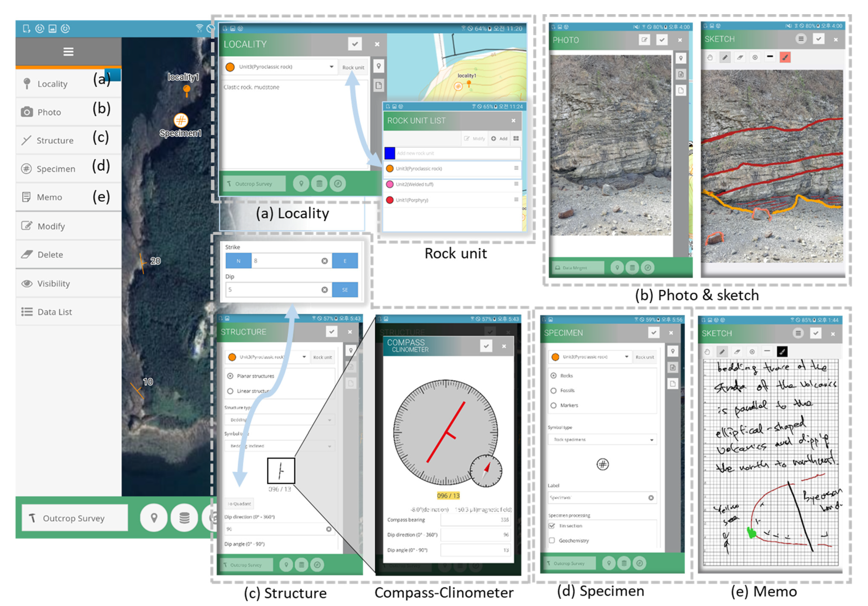
Task: Confirm Compass Clinometer with checkmark icon
Action: click(x=486, y=346)
